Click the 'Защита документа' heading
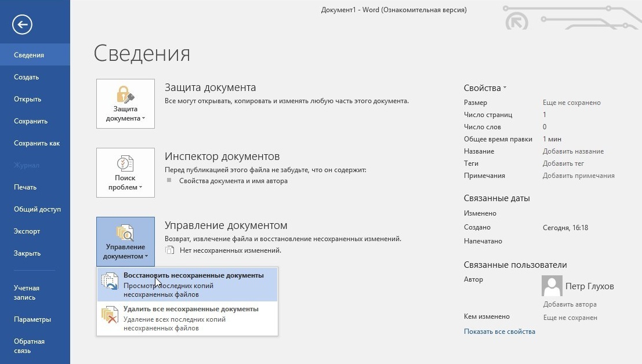 click(210, 88)
